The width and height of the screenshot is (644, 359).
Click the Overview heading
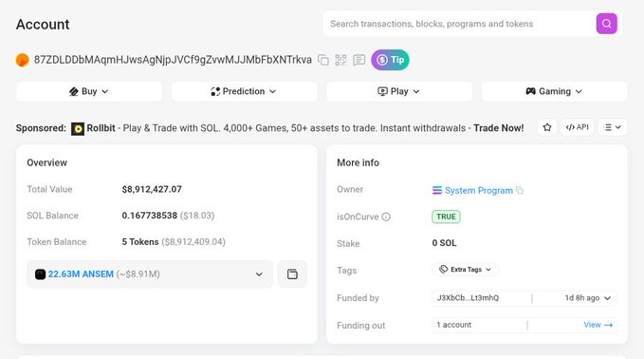(x=46, y=162)
